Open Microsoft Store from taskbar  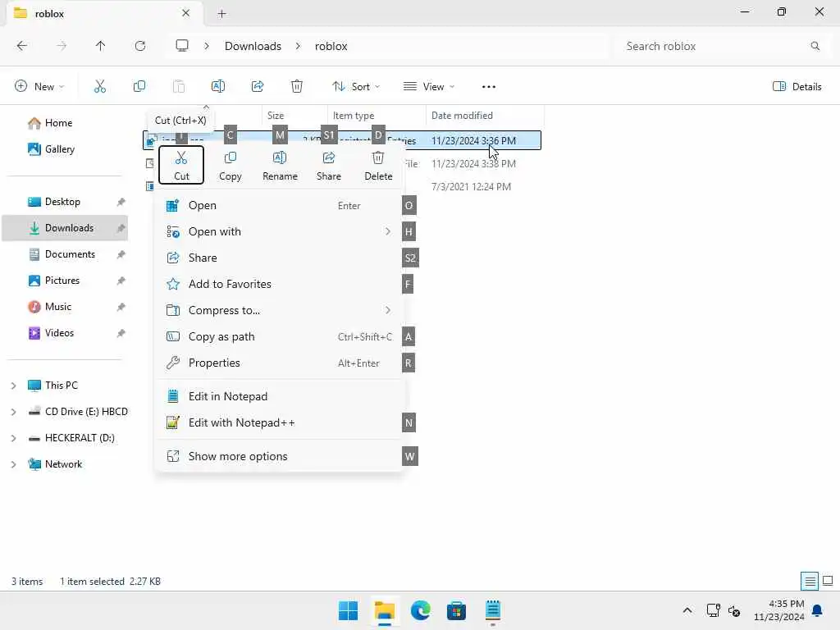click(456, 610)
